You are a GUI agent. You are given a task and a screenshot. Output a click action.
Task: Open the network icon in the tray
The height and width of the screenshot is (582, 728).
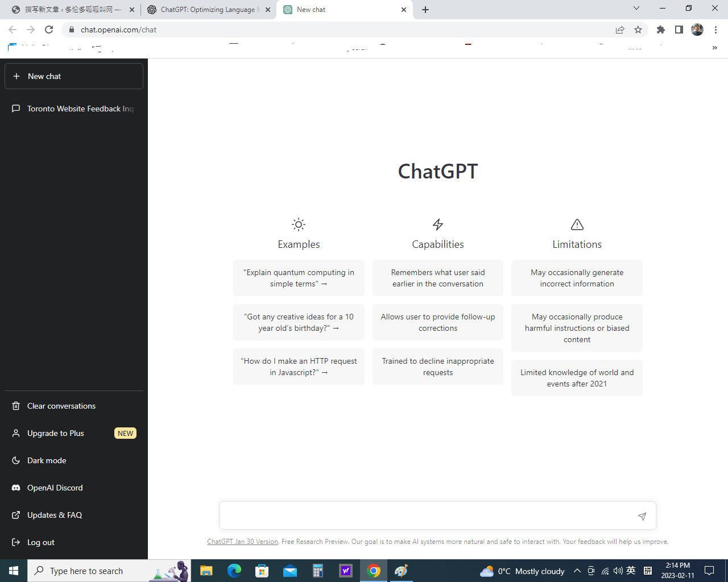pyautogui.click(x=605, y=571)
